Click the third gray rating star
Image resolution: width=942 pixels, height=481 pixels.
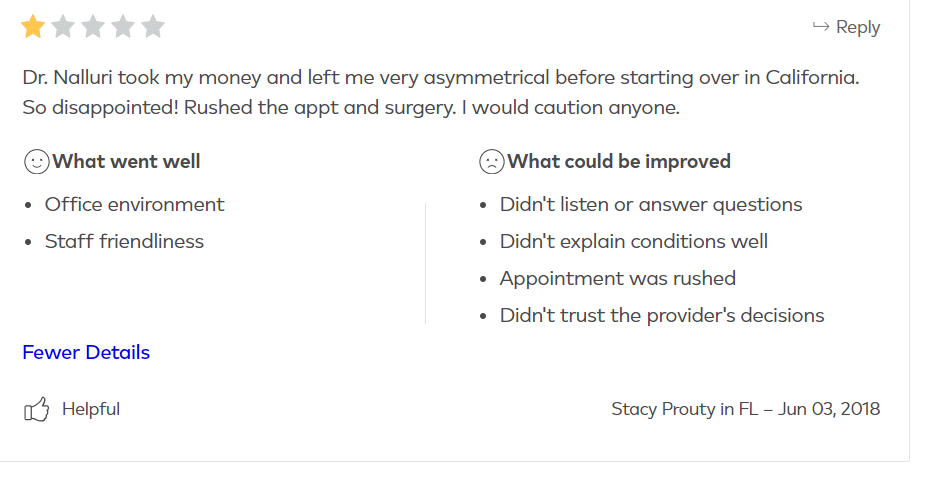pyautogui.click(x=93, y=27)
